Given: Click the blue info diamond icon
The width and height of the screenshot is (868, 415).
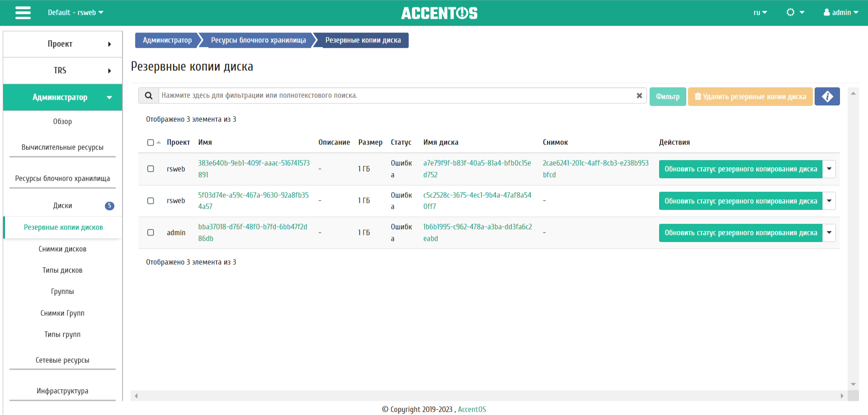Looking at the screenshot, I should [x=827, y=96].
